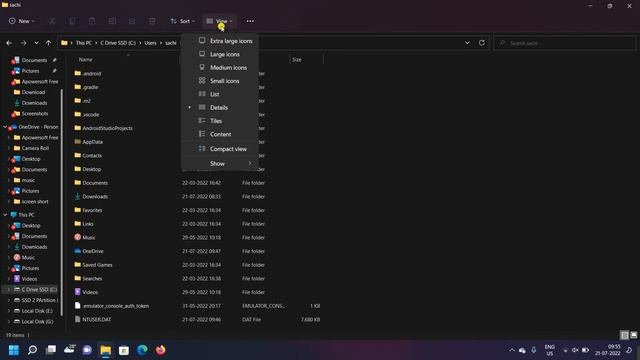
Task: Open the Sort dropdown
Action: click(182, 21)
